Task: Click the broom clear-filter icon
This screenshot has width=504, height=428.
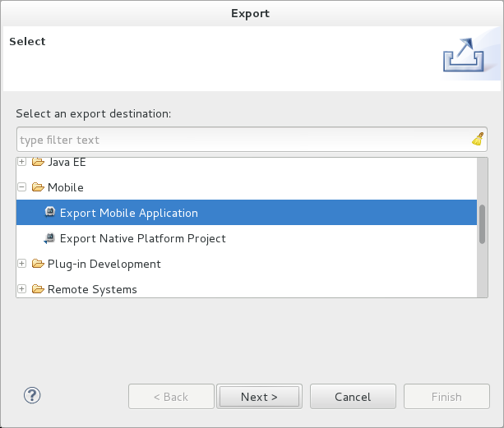Action: [x=478, y=140]
